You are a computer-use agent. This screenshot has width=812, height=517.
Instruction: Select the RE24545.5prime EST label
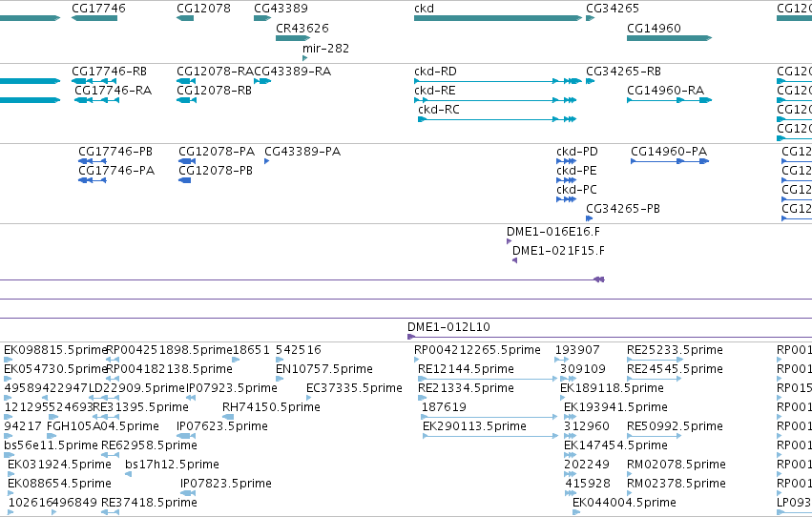675,369
